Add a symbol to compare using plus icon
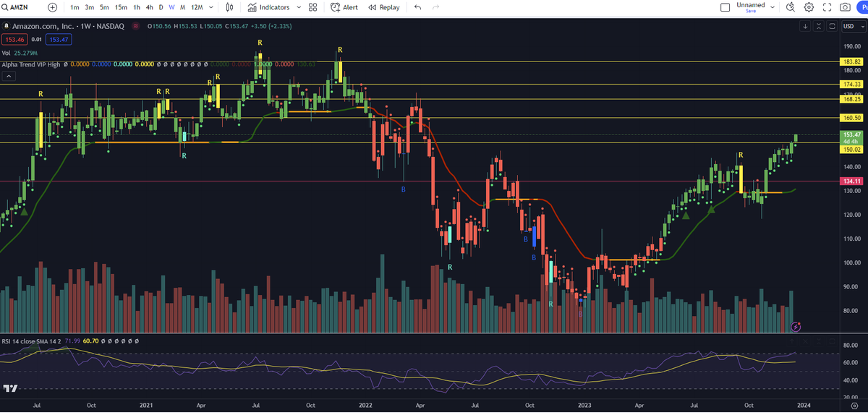This screenshot has height=415, width=868. (52, 7)
